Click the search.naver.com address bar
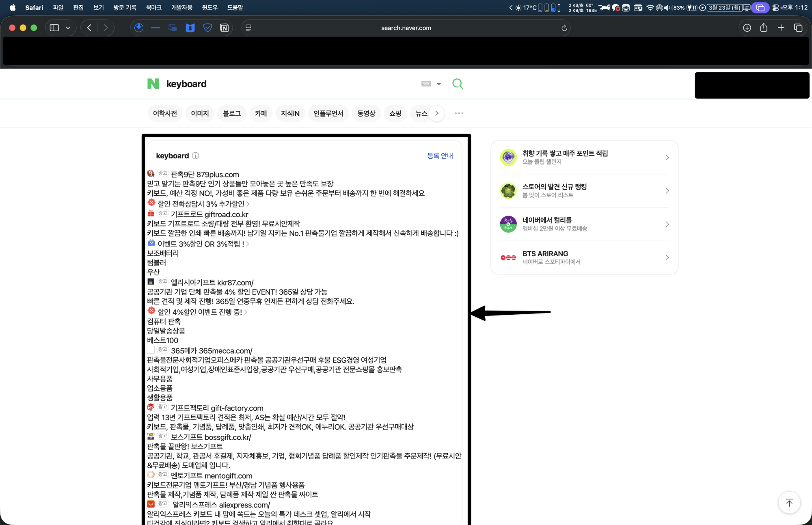The image size is (812, 525). 406,28
